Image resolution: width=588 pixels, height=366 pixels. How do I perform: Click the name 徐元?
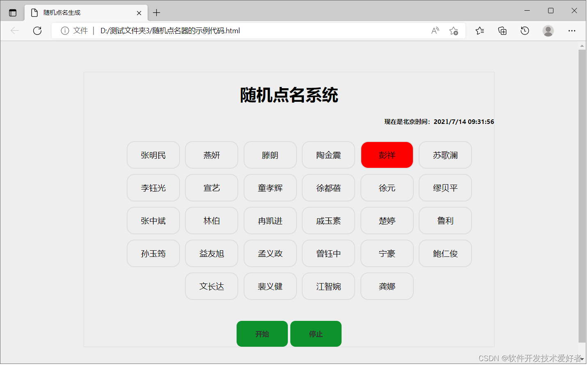pyautogui.click(x=387, y=188)
